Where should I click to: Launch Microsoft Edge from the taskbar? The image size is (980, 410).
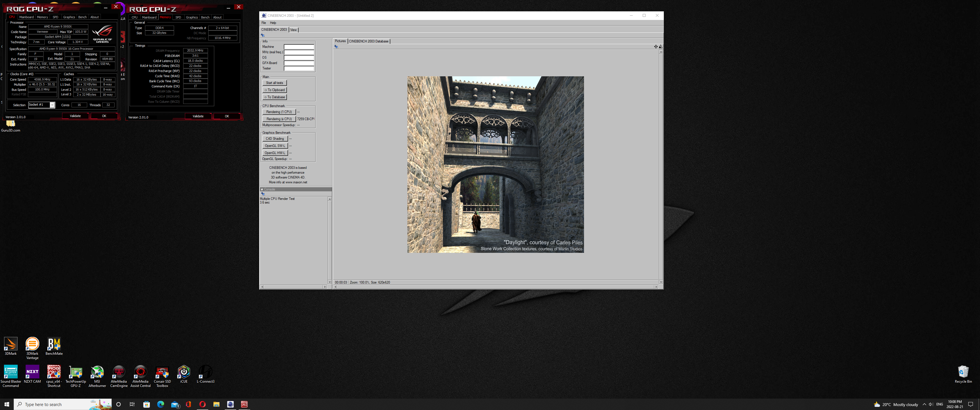[161, 404]
